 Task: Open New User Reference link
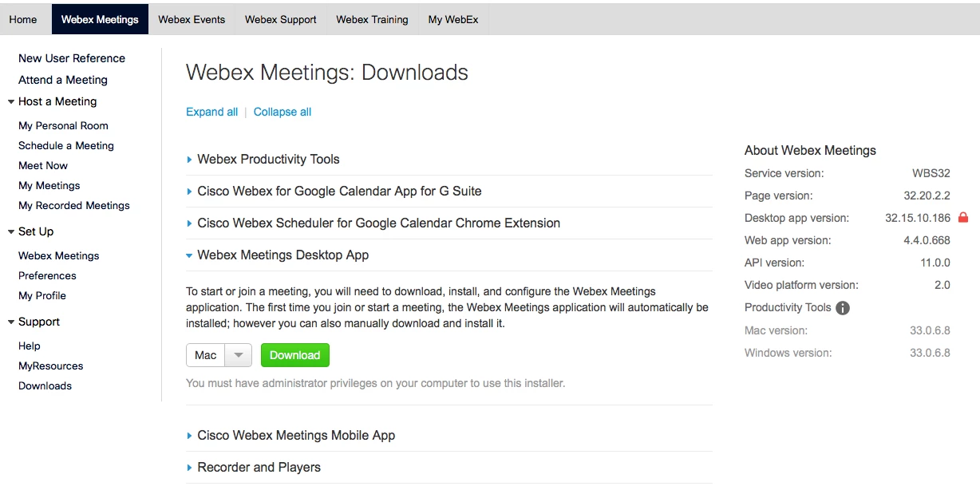point(72,58)
